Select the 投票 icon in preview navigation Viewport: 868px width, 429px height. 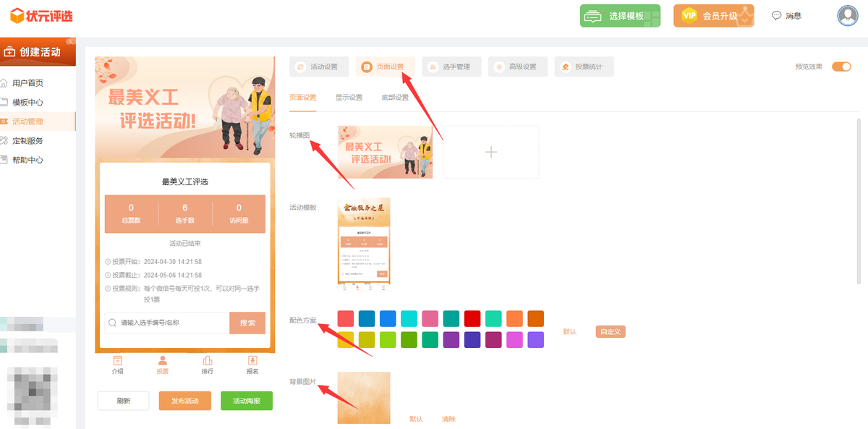[162, 365]
